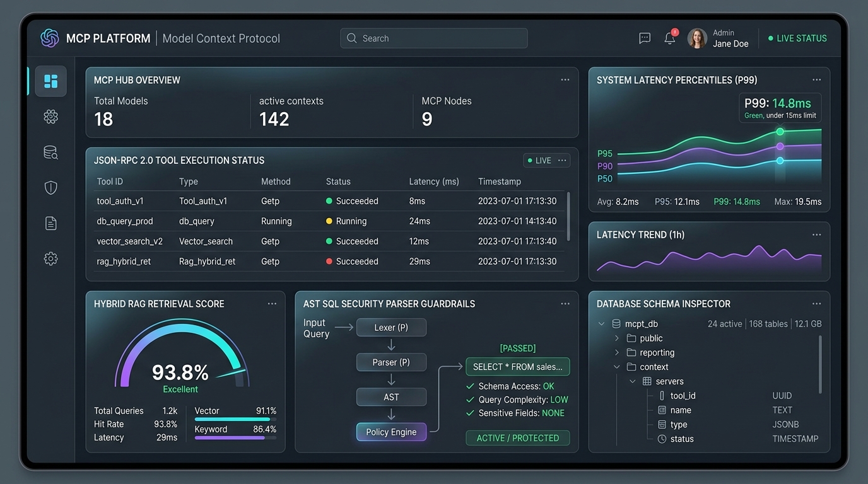Image resolution: width=868 pixels, height=484 pixels.
Task: Click the SELECT * FROM sales... query box
Action: point(518,367)
